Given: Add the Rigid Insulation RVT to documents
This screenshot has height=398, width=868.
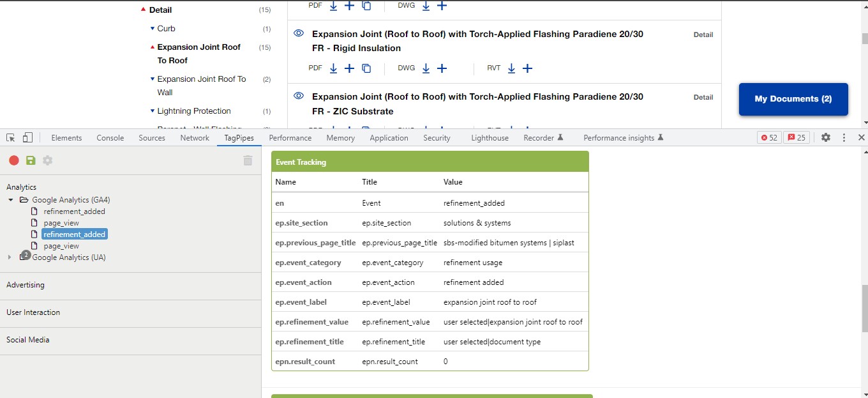Looking at the screenshot, I should (527, 68).
